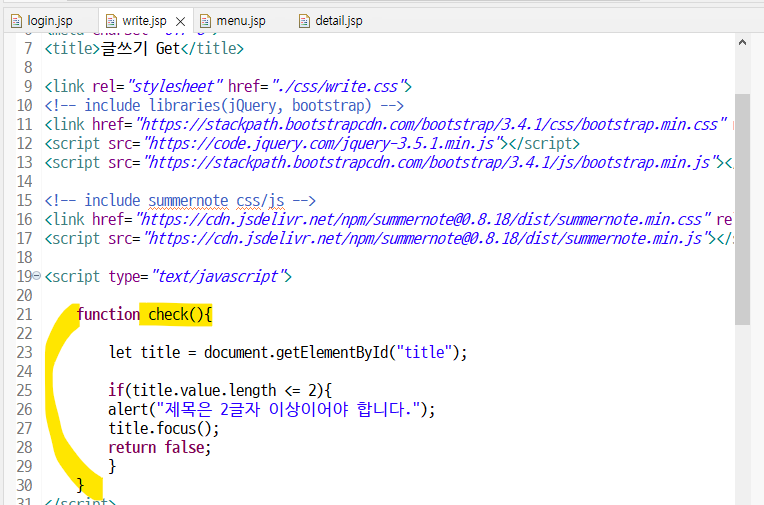Select the write.jsp editor tab

[144, 21]
